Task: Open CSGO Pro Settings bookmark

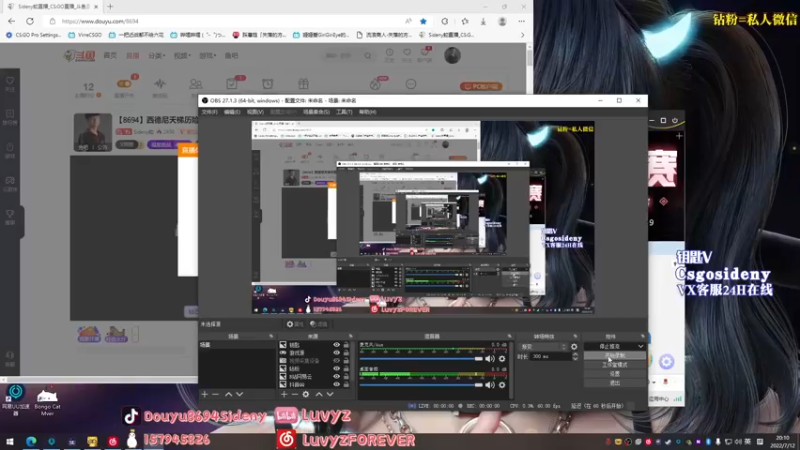Action: [33, 35]
